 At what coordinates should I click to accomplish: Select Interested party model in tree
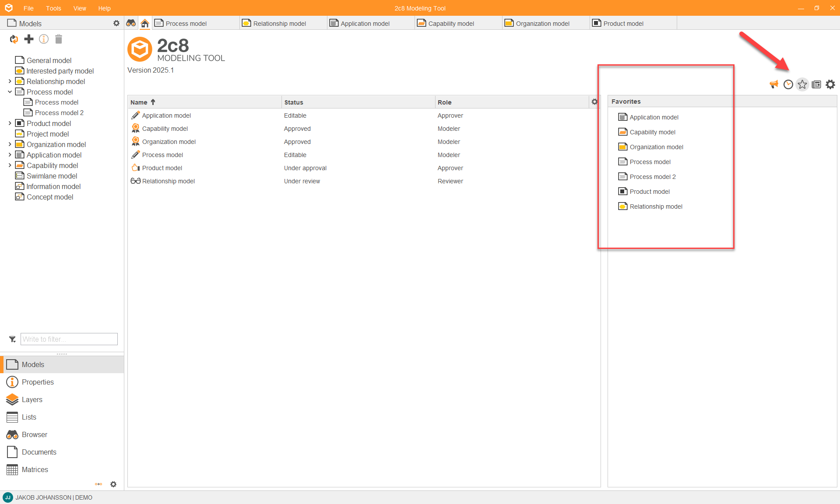pyautogui.click(x=55, y=71)
